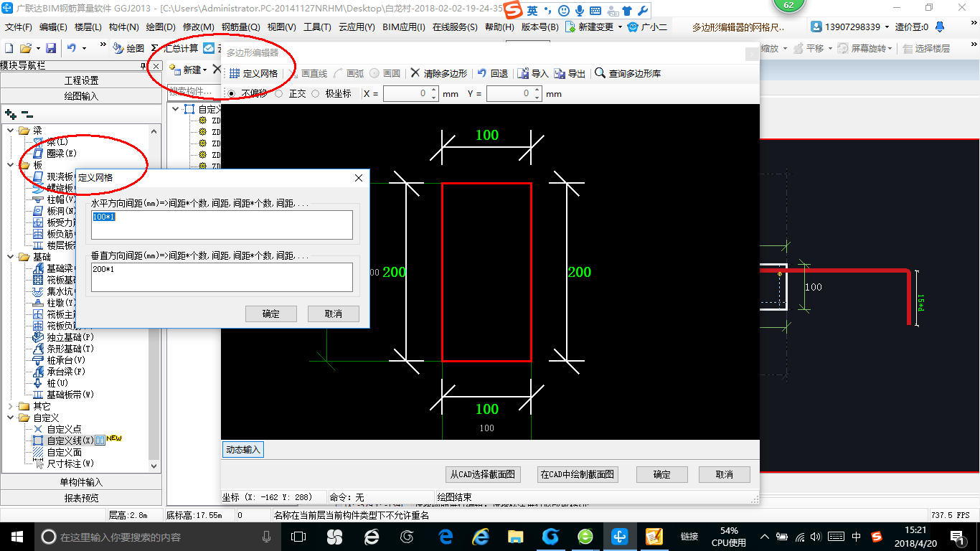Select 圈梁(E) in the component tree
The width and height of the screenshot is (980, 551).
tap(55, 154)
